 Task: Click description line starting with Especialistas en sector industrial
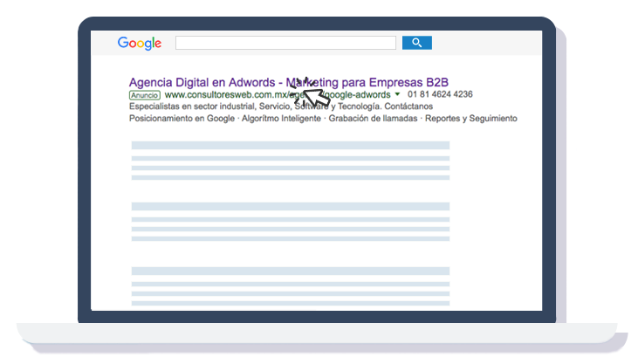point(281,106)
